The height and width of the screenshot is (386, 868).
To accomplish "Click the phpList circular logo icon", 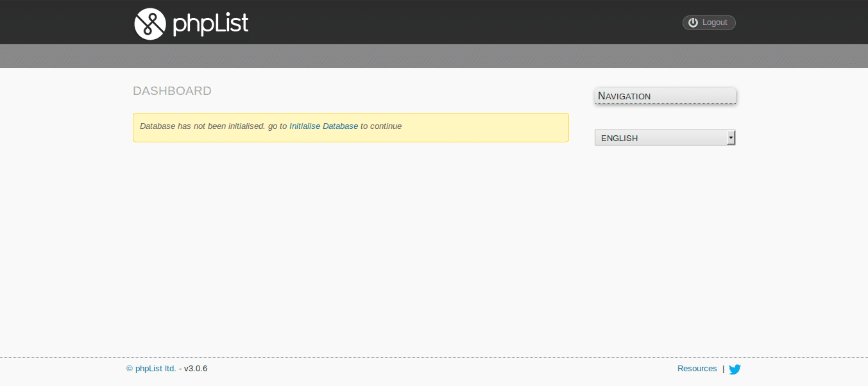I will tap(150, 24).
